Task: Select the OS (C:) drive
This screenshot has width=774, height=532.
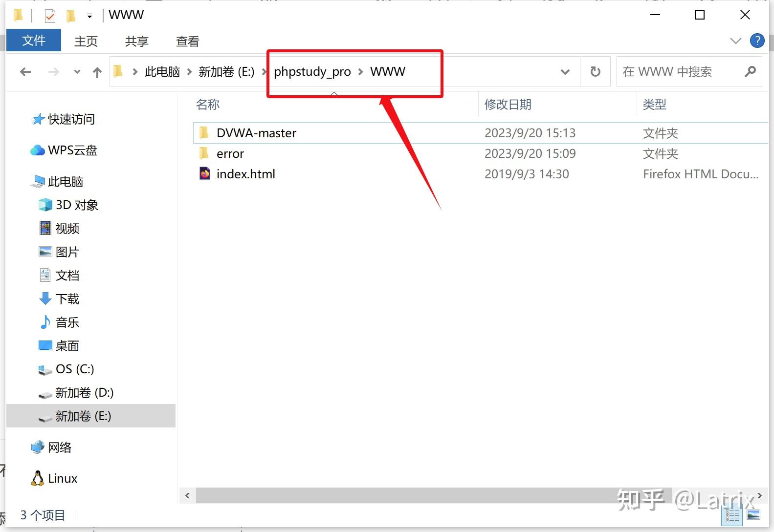Action: 66,369
